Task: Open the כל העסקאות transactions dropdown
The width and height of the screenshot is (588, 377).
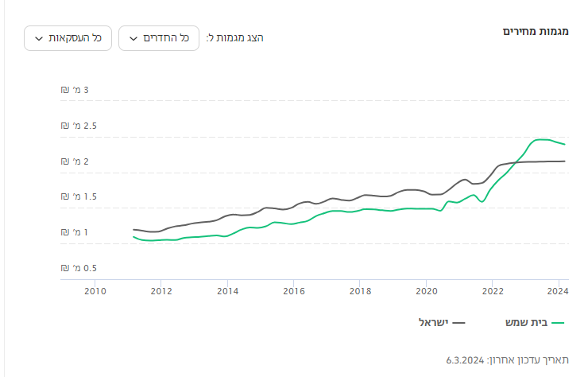Action: pyautogui.click(x=66, y=38)
